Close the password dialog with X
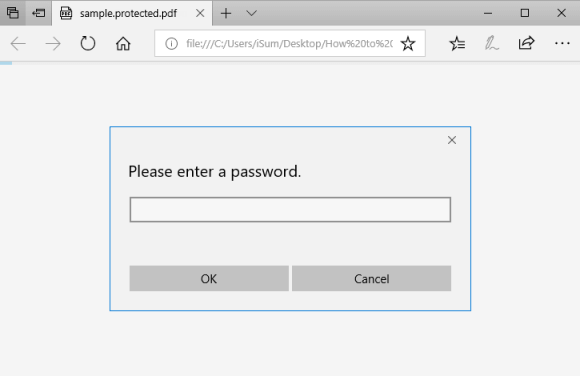 452,140
